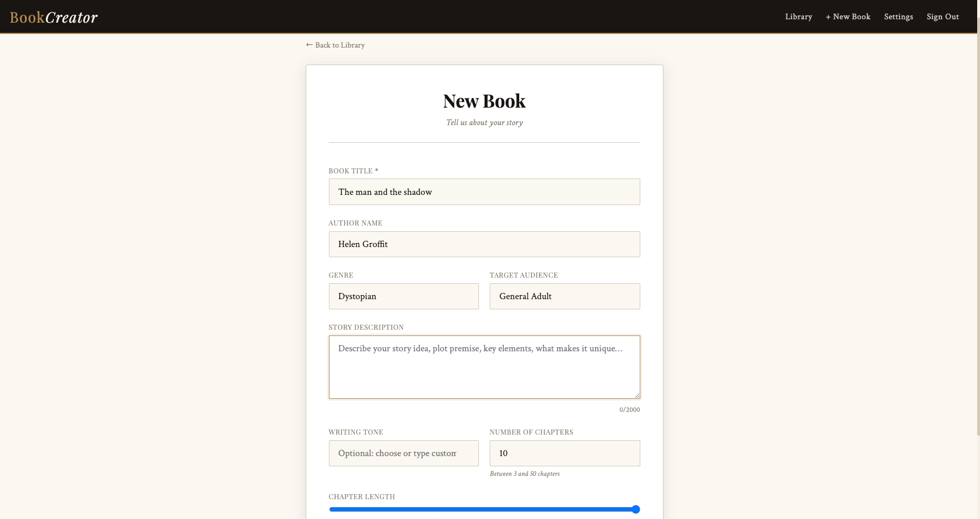Open the Settings page from the header
Viewport: 980px width, 519px height.
pyautogui.click(x=898, y=16)
